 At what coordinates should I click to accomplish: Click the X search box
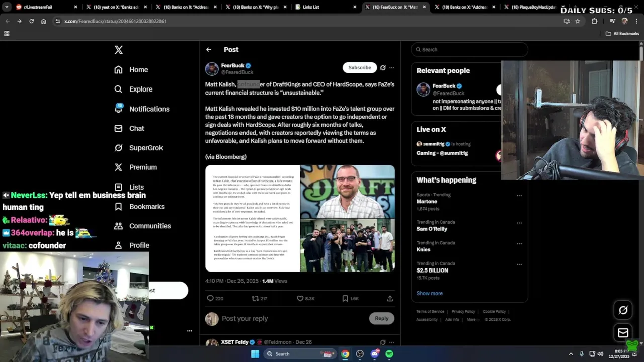(x=469, y=49)
